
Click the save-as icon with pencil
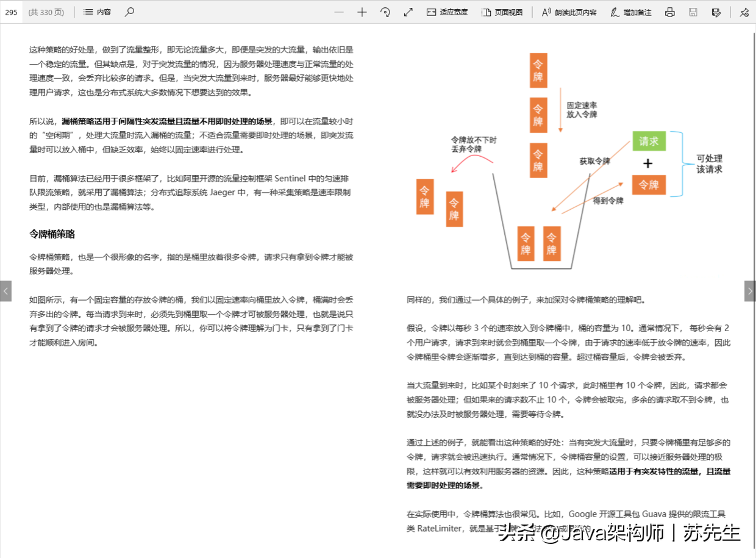[716, 12]
